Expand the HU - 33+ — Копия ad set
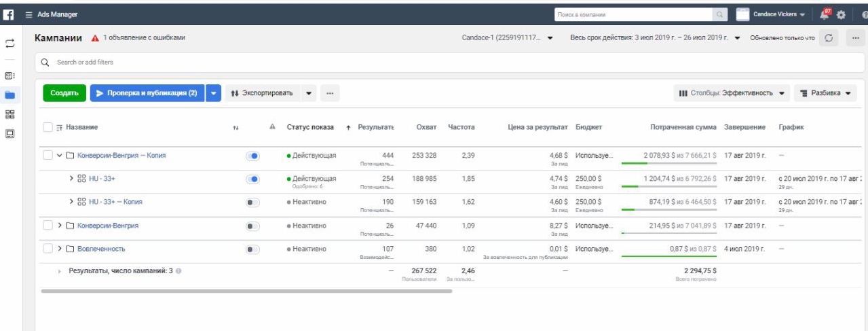868x331 pixels. pos(71,202)
